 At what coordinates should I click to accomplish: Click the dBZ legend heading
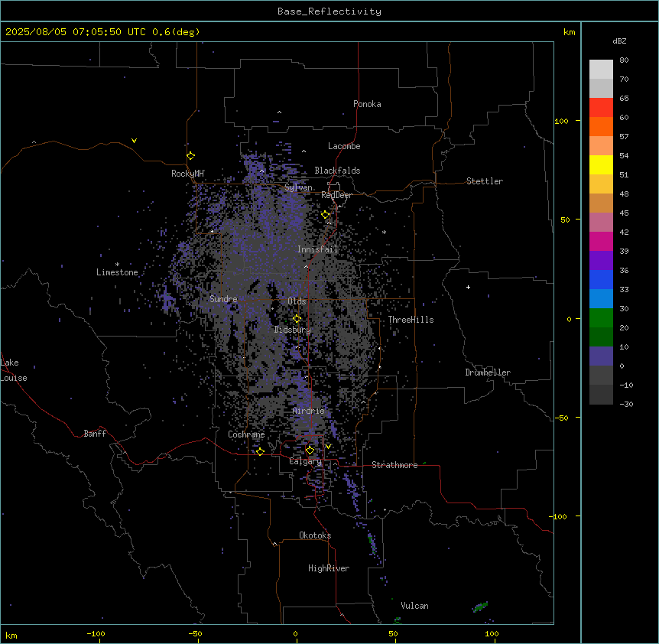pyautogui.click(x=619, y=41)
